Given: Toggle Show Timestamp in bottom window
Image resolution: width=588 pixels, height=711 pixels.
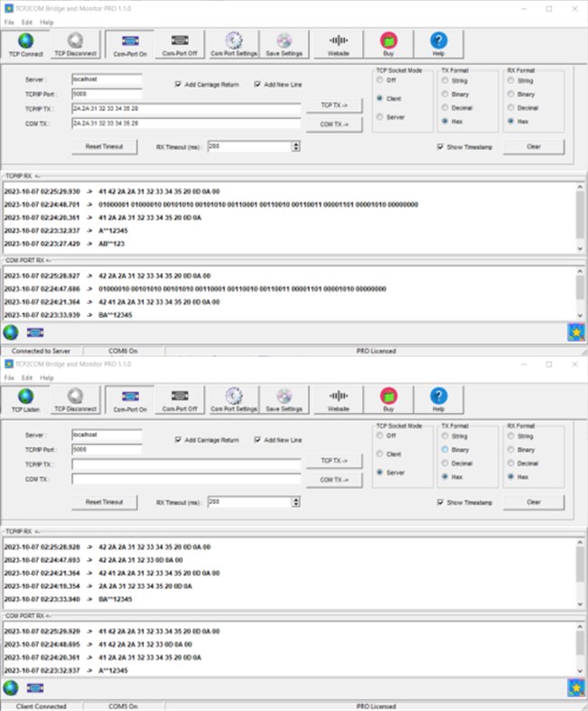Looking at the screenshot, I should [x=440, y=502].
